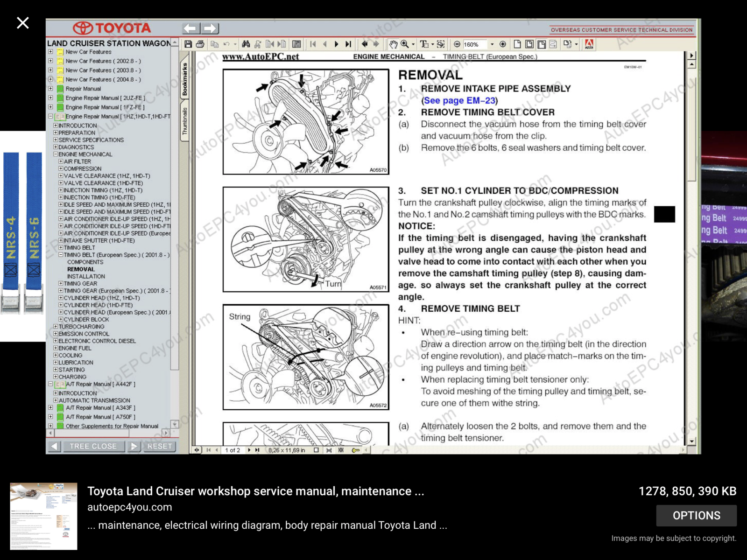Open COMPONENTS under Timing Belt European Spec
Image resolution: width=747 pixels, height=560 pixels.
tap(85, 262)
